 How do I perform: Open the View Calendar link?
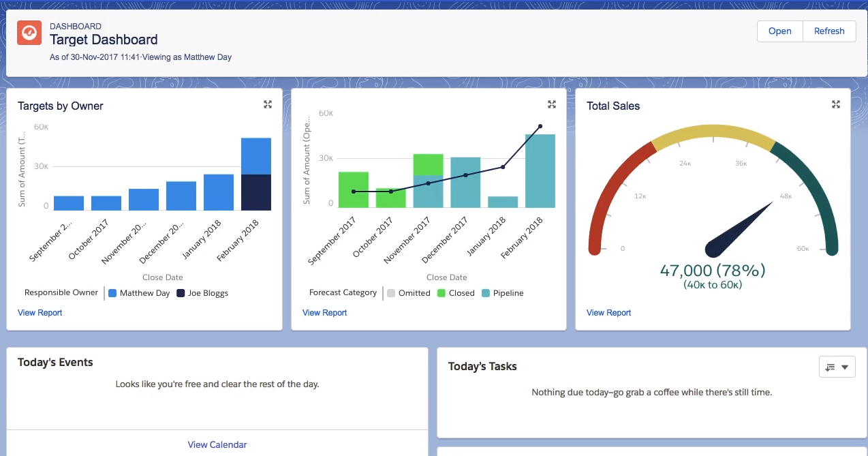217,444
